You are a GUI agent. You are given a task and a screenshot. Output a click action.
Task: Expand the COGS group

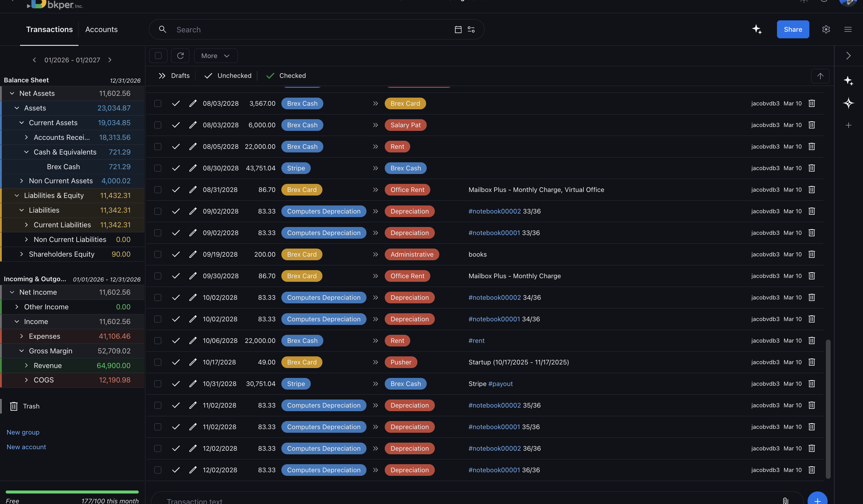pos(26,380)
